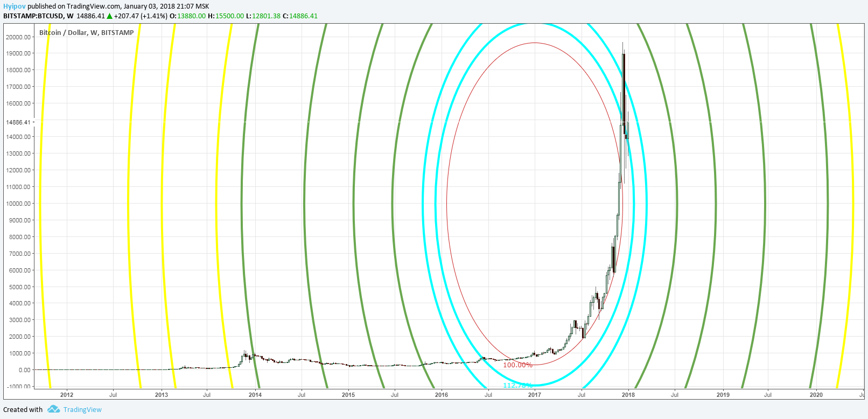Click the 20000.00 price axis label
The height and width of the screenshot is (419, 868).
[x=18, y=37]
